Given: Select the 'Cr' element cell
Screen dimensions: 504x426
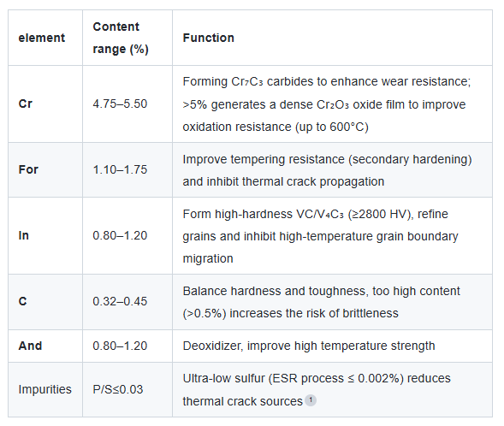Looking at the screenshot, I should 25,104.
